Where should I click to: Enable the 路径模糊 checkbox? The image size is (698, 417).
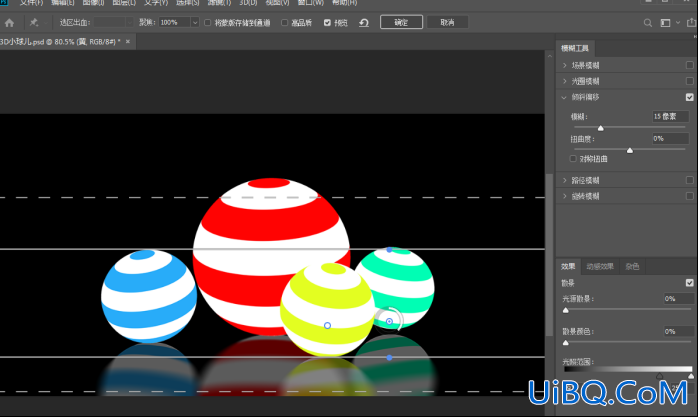pos(690,180)
